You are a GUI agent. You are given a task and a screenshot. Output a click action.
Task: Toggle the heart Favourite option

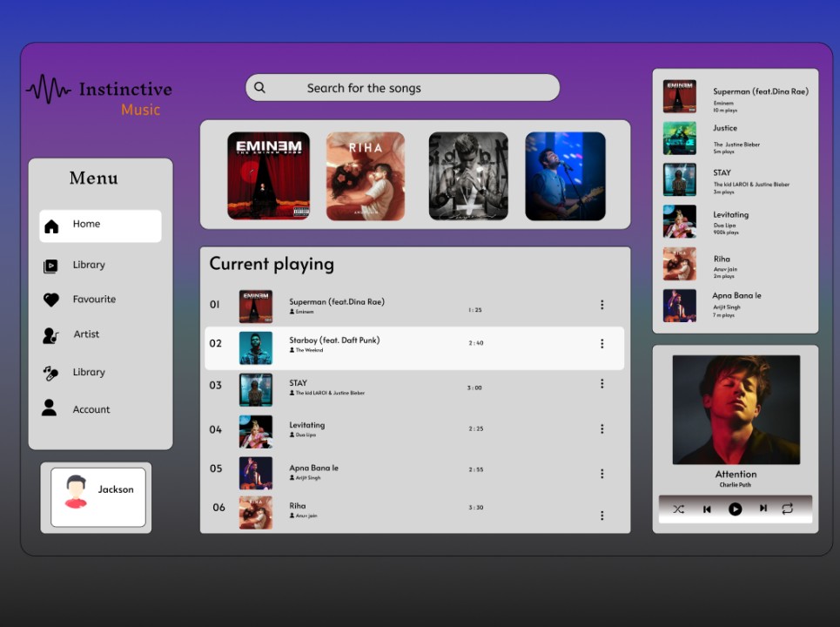click(52, 299)
